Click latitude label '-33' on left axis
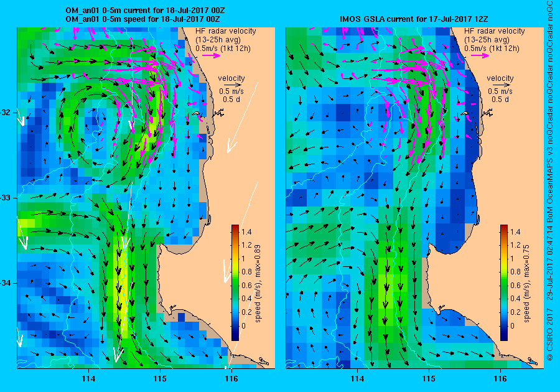560x392 pixels. [x=6, y=198]
